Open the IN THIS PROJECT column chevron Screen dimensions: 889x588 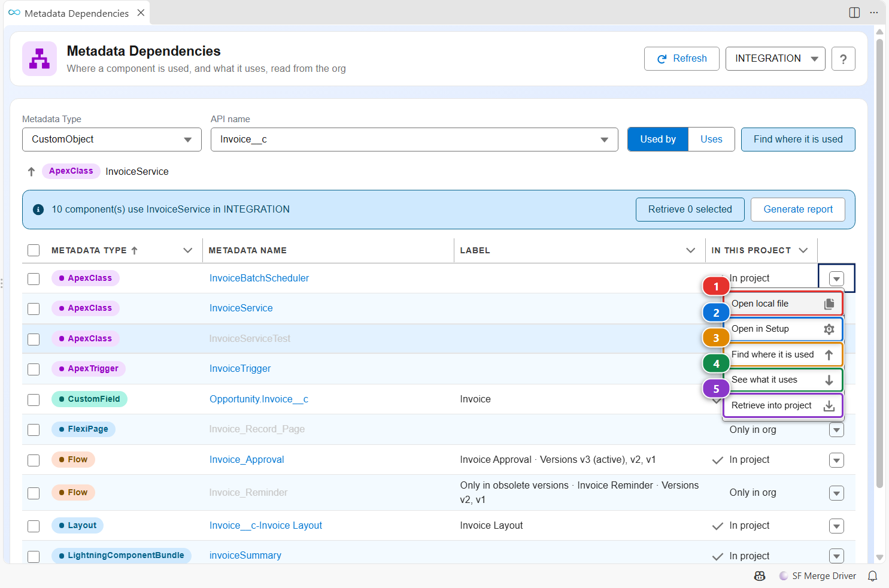(803, 250)
